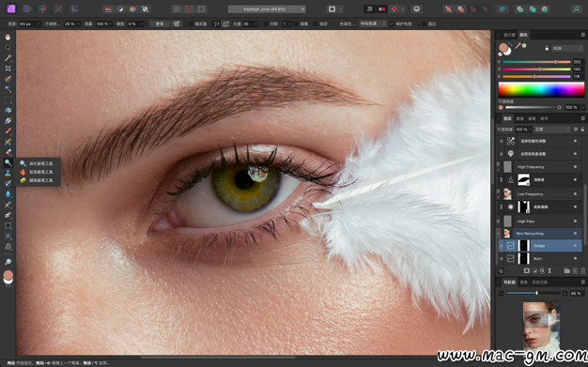
Task: Switch to the Liquify persona
Action: [27, 8]
